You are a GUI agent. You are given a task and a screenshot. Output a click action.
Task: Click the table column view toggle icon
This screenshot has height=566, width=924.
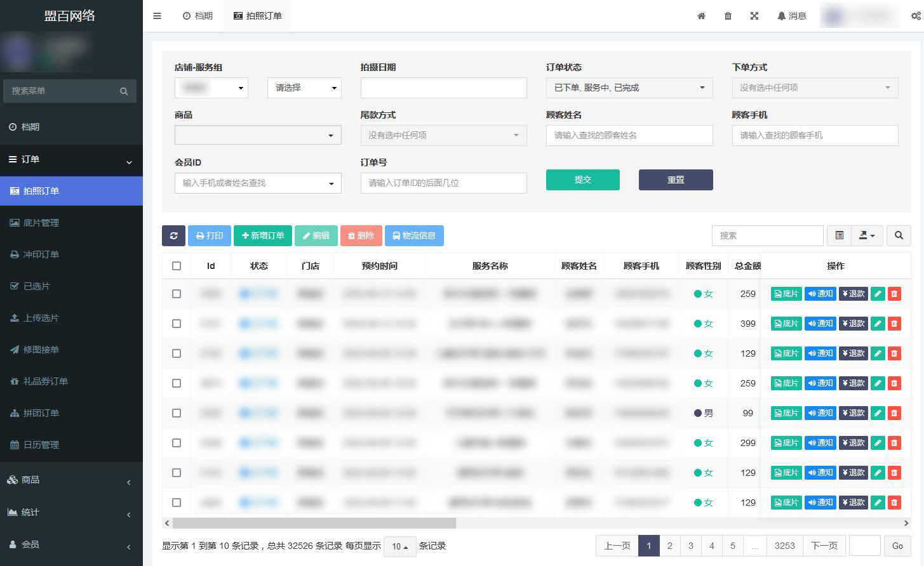point(839,235)
